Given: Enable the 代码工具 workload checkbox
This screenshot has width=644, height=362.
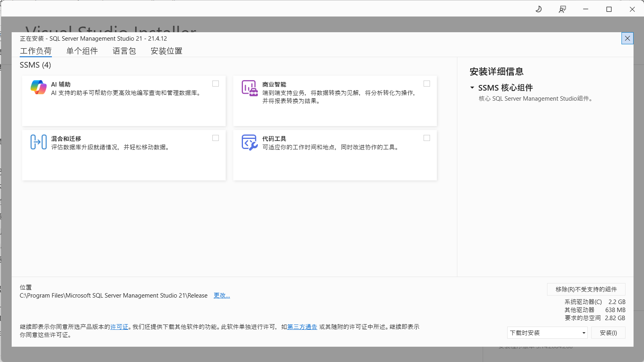Looking at the screenshot, I should click(427, 138).
